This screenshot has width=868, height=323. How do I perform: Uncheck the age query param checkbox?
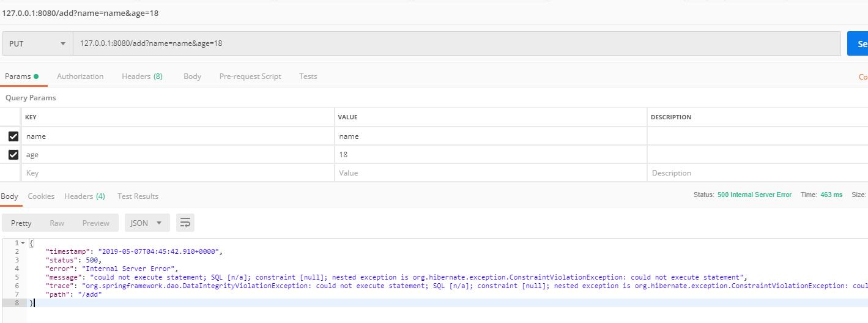point(13,155)
